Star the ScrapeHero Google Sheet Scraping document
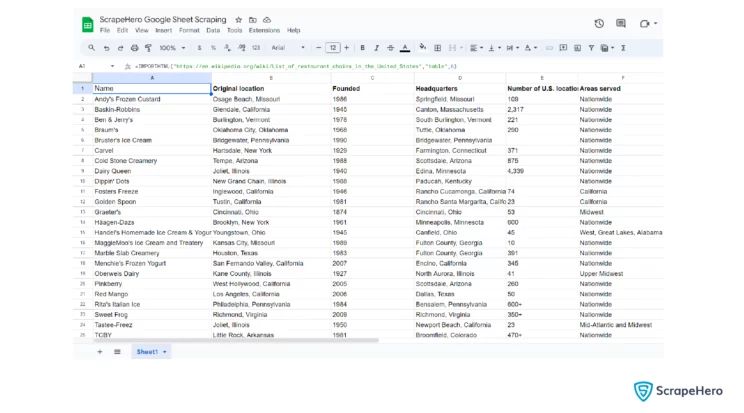Screen dimensions: 744x413 pos(239,20)
